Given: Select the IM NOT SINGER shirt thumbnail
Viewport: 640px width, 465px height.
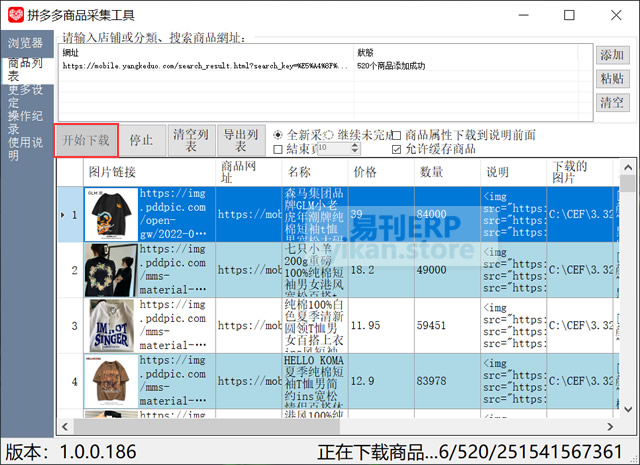Looking at the screenshot, I should 110,324.
